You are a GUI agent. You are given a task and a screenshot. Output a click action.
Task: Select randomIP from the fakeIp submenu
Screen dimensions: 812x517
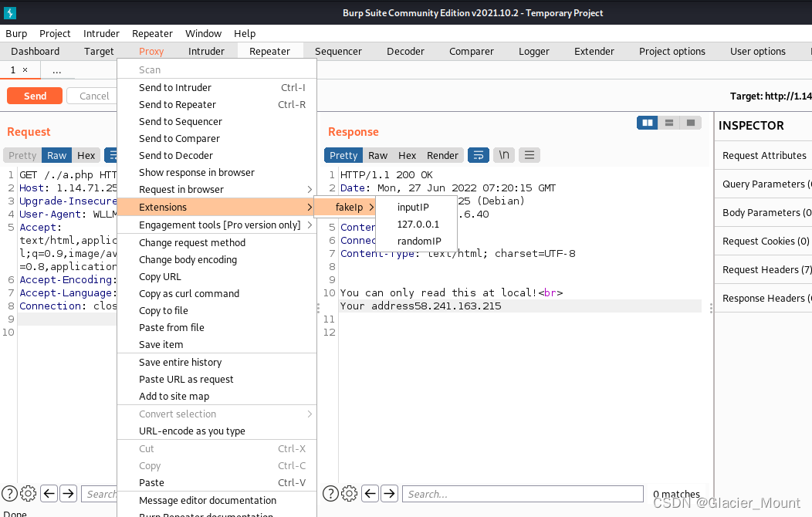pyautogui.click(x=418, y=241)
